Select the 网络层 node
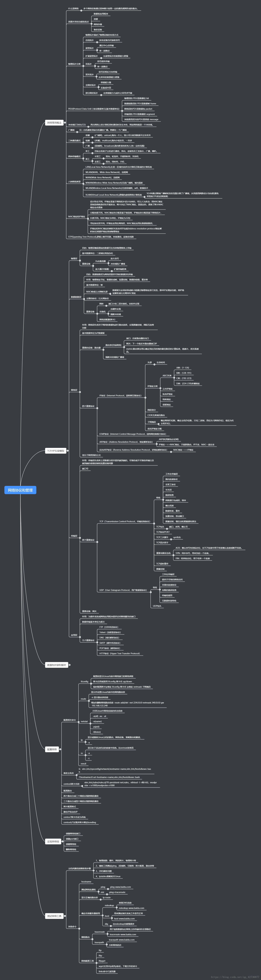 tap(74, 390)
